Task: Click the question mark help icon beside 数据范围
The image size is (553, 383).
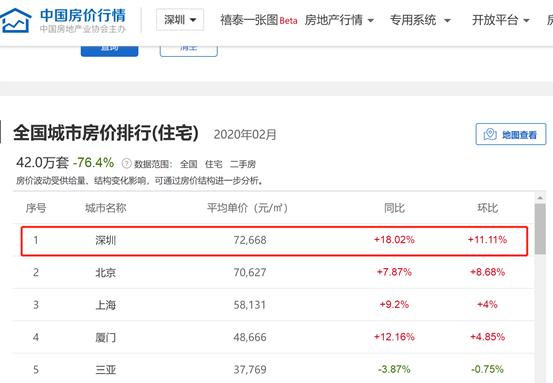Action: coord(126,164)
